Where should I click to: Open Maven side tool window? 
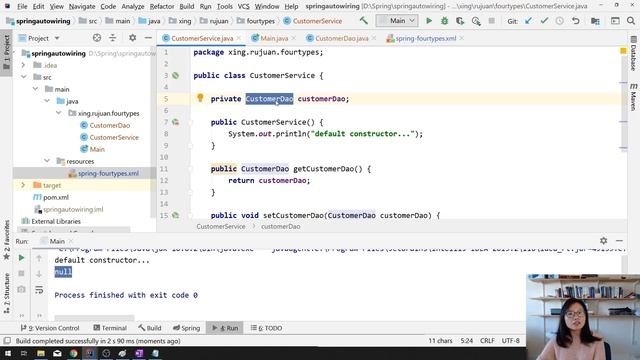(x=633, y=97)
